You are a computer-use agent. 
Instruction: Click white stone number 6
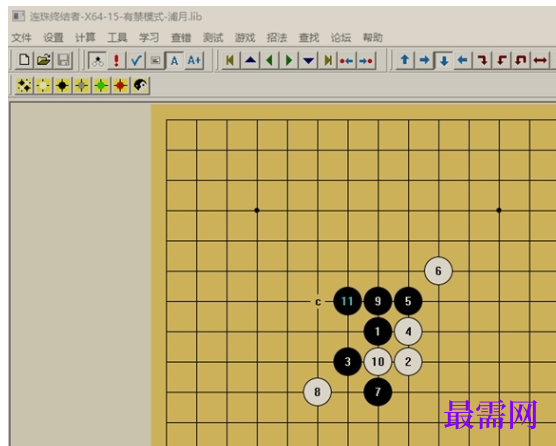click(x=438, y=271)
